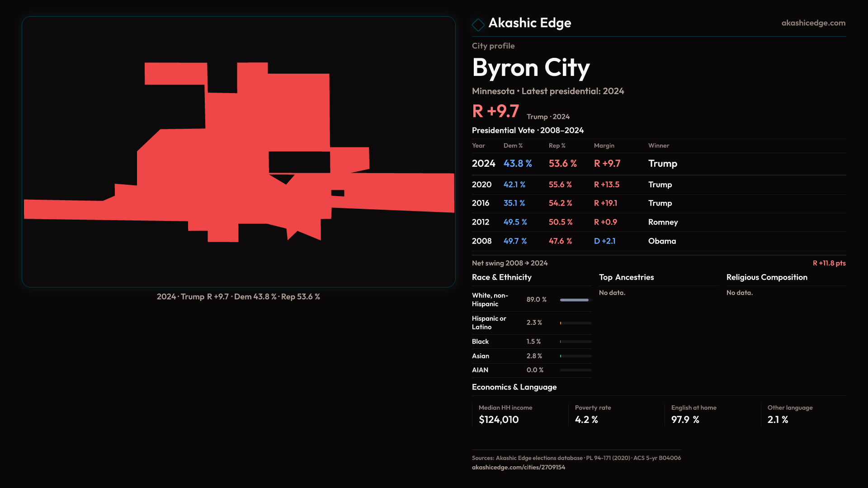
Task: Click the Margin column header
Action: (x=604, y=145)
